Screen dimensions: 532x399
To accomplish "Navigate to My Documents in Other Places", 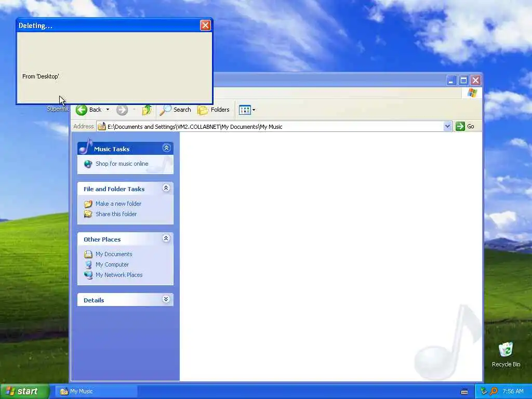I will click(x=114, y=254).
